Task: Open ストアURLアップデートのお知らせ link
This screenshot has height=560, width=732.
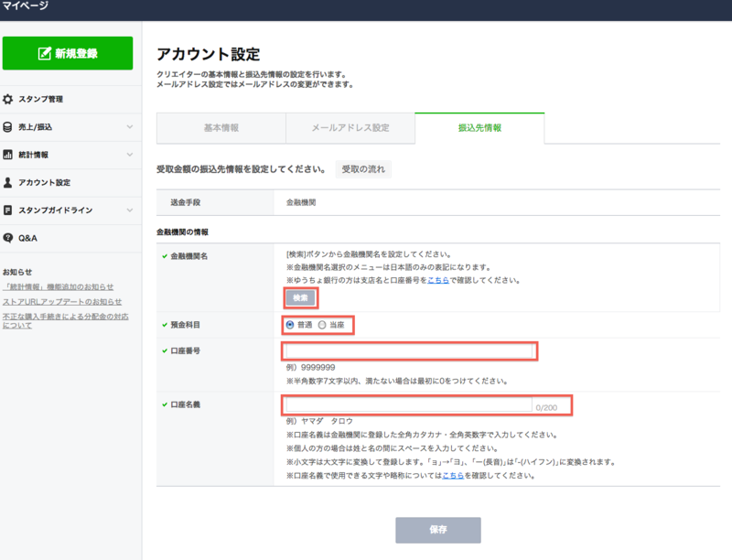Action: 62,302
